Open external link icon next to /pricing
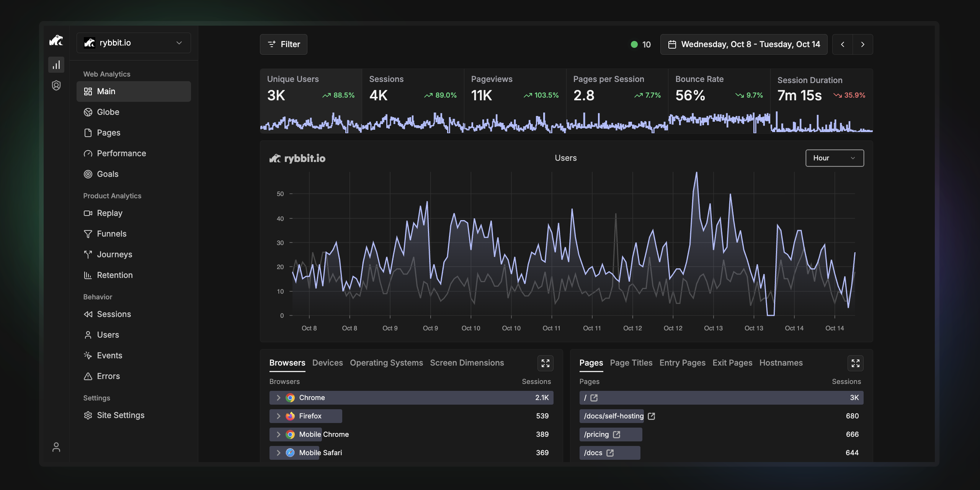980x490 pixels. (x=616, y=434)
